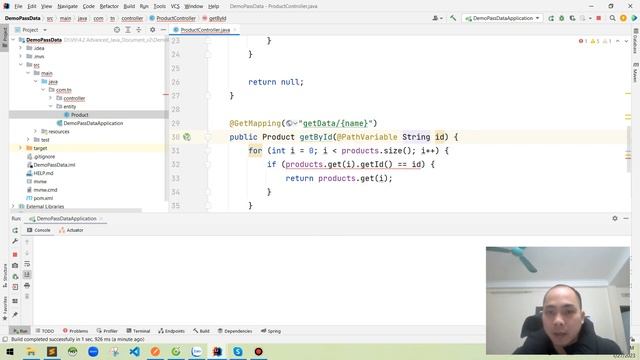Minimize Run panel with hide icon
This screenshot has height=360, width=640.
[626, 218]
